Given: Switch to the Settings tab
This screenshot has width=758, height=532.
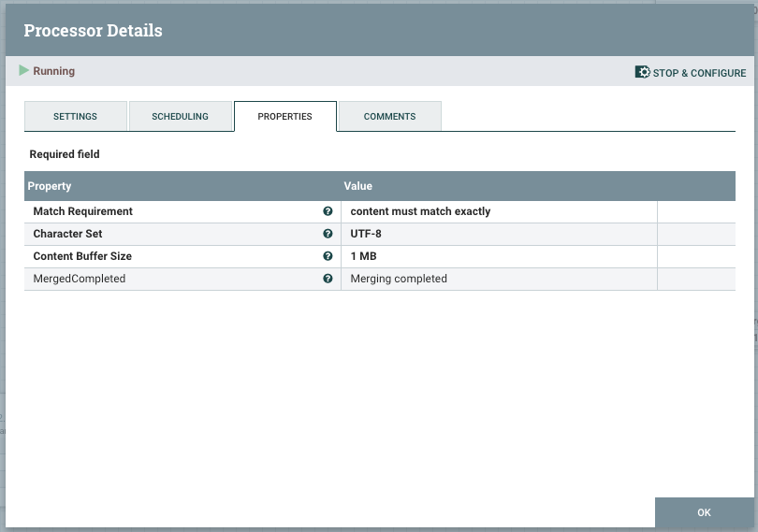Looking at the screenshot, I should tap(75, 117).
